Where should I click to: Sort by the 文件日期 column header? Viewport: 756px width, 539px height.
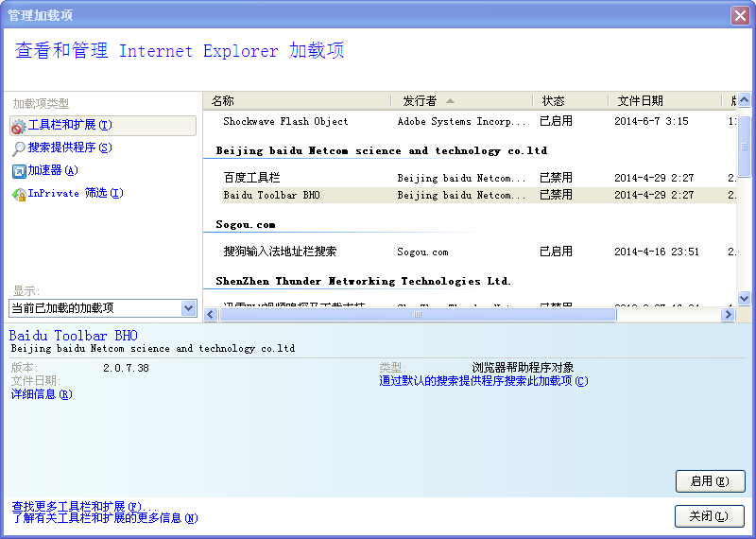click(664, 101)
